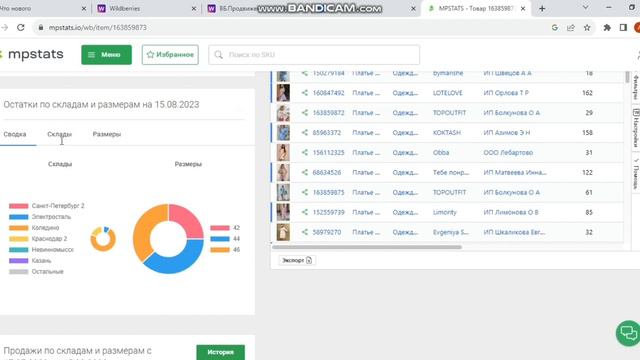Open the browser side panel icon

click(623, 27)
